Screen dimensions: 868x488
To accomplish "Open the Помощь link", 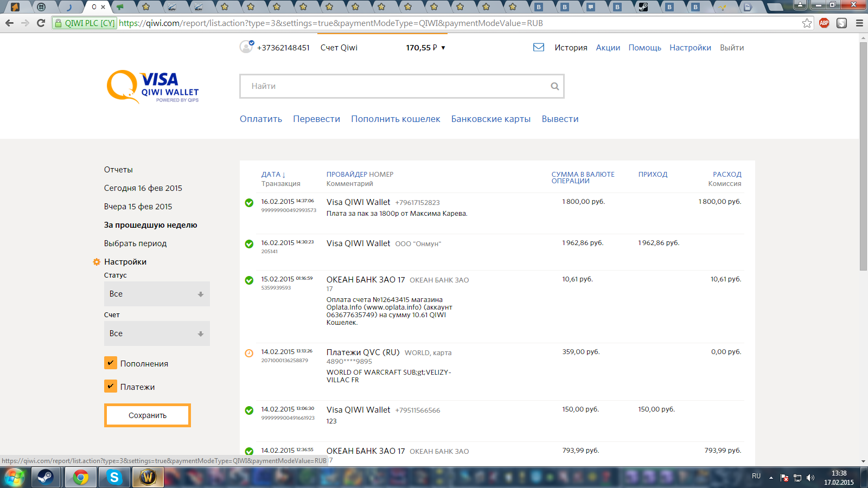I will pos(644,48).
